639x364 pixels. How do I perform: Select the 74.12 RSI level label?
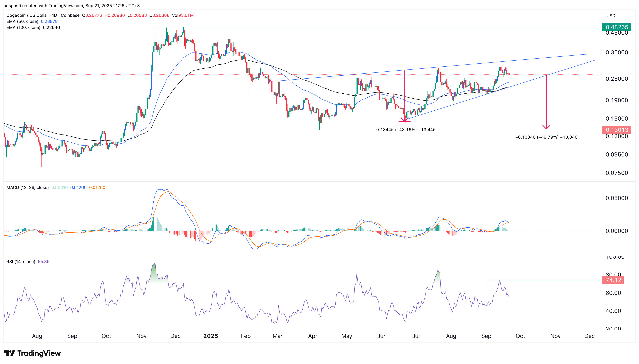click(613, 280)
